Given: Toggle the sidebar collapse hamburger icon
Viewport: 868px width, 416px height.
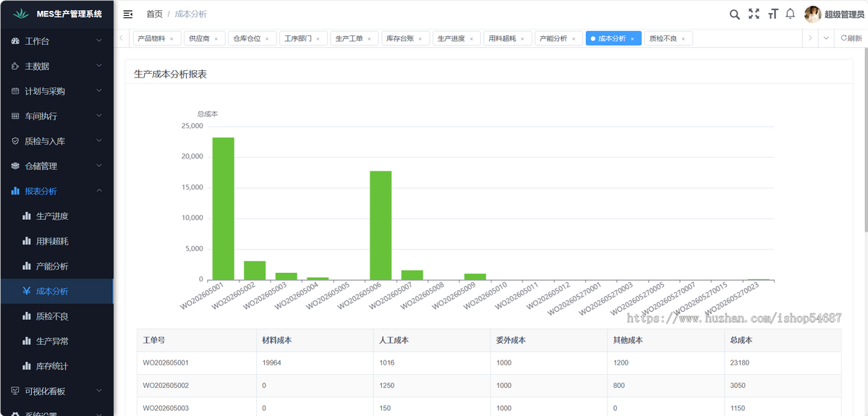Looking at the screenshot, I should click(x=128, y=14).
